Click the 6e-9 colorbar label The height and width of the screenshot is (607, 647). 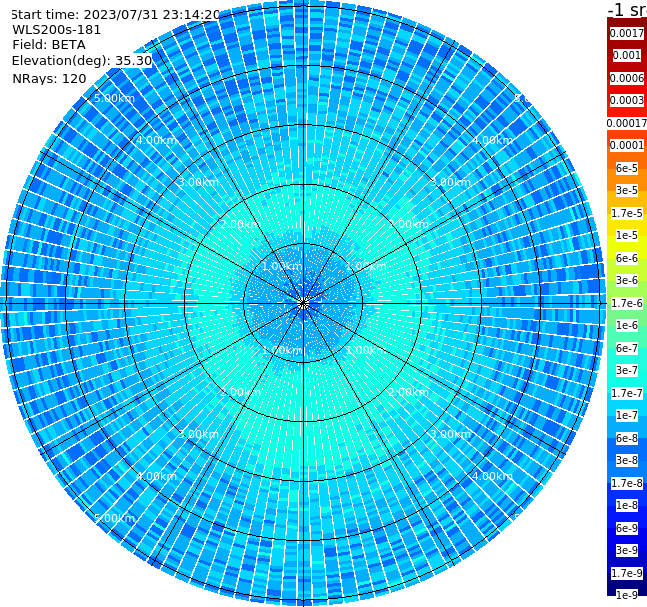[x=627, y=528]
